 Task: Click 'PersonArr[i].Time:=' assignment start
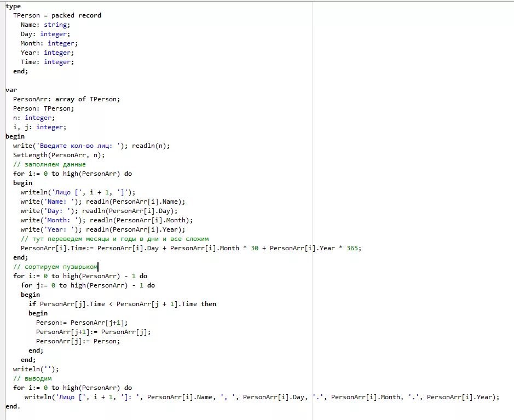[57, 248]
